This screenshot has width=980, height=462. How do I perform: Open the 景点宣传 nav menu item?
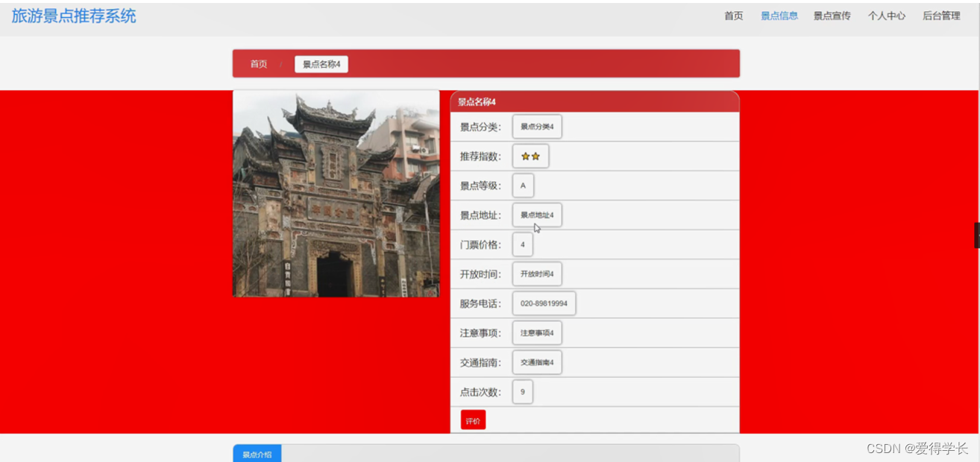[832, 16]
